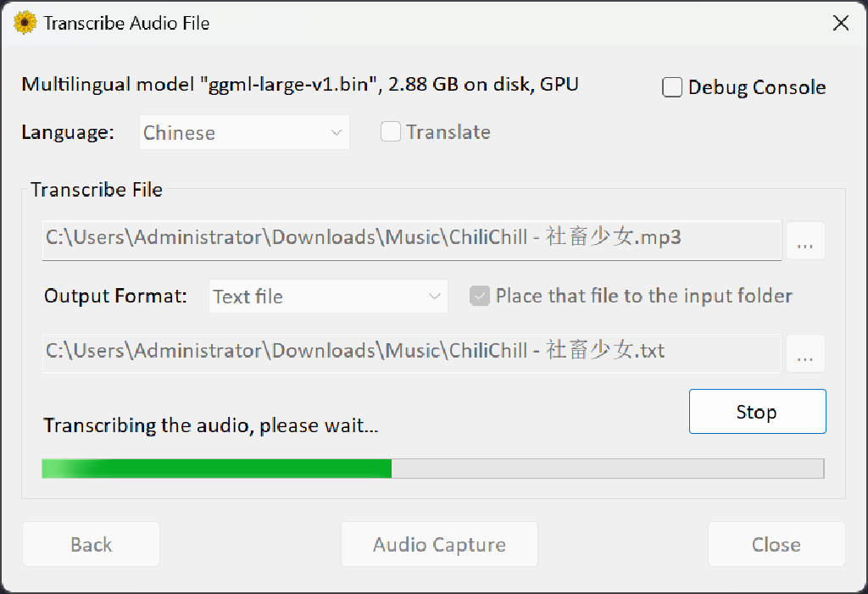Click the Transcribing the audio status message

point(211,425)
